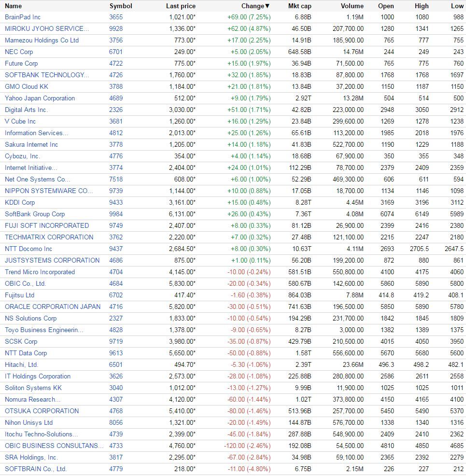The image size is (466, 476).
Task: Open the OTSUKA CORPORATION link
Action: [42, 411]
